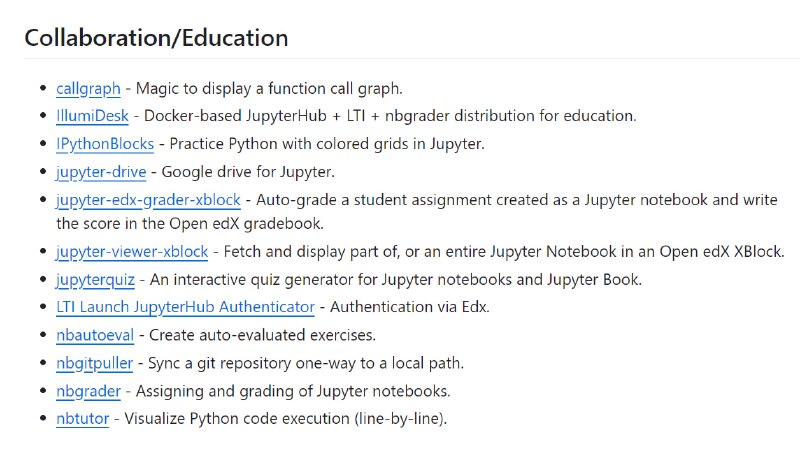
Task: Follow the jupyter-edx-grader-xblock link
Action: point(148,200)
